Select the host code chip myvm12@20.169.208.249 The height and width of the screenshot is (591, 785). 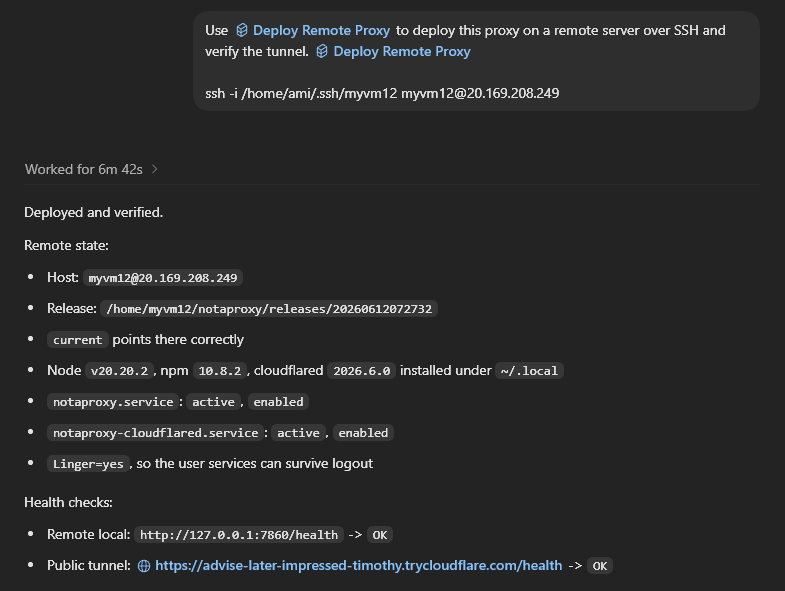[x=163, y=278]
